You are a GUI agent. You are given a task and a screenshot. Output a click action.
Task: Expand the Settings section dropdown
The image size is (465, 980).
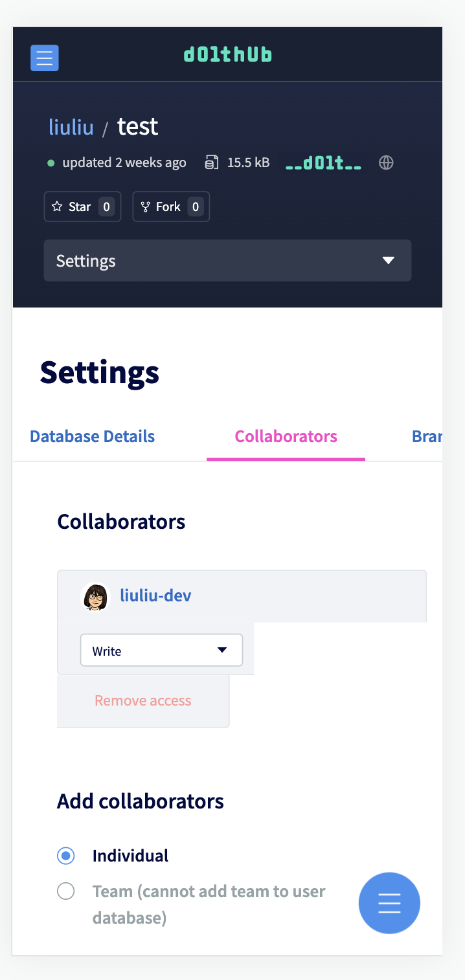tap(227, 260)
